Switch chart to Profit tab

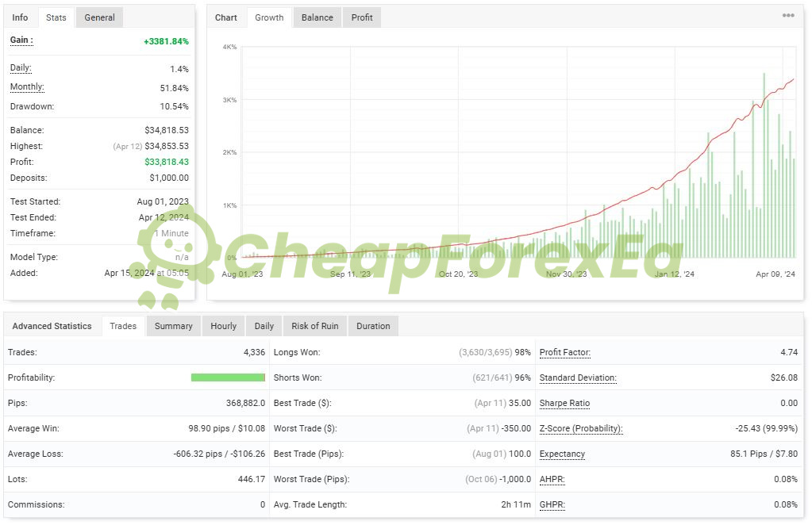(x=362, y=17)
